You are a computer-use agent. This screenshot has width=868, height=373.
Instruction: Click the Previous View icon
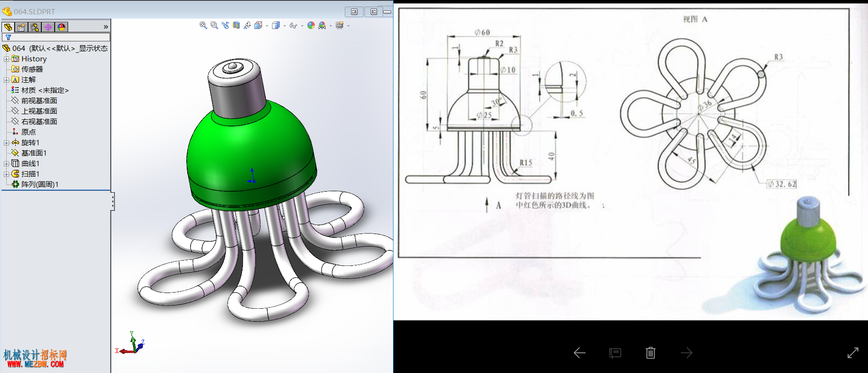coord(225,25)
